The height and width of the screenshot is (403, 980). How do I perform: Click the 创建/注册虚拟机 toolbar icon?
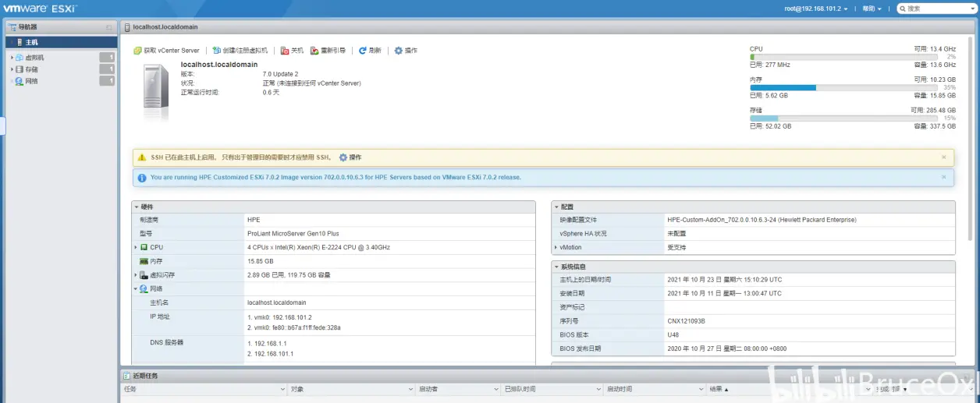pos(217,51)
